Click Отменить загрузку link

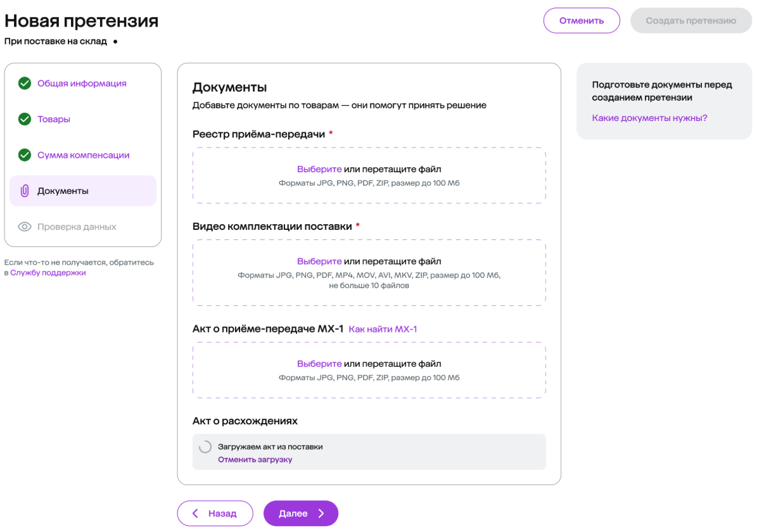pos(255,460)
